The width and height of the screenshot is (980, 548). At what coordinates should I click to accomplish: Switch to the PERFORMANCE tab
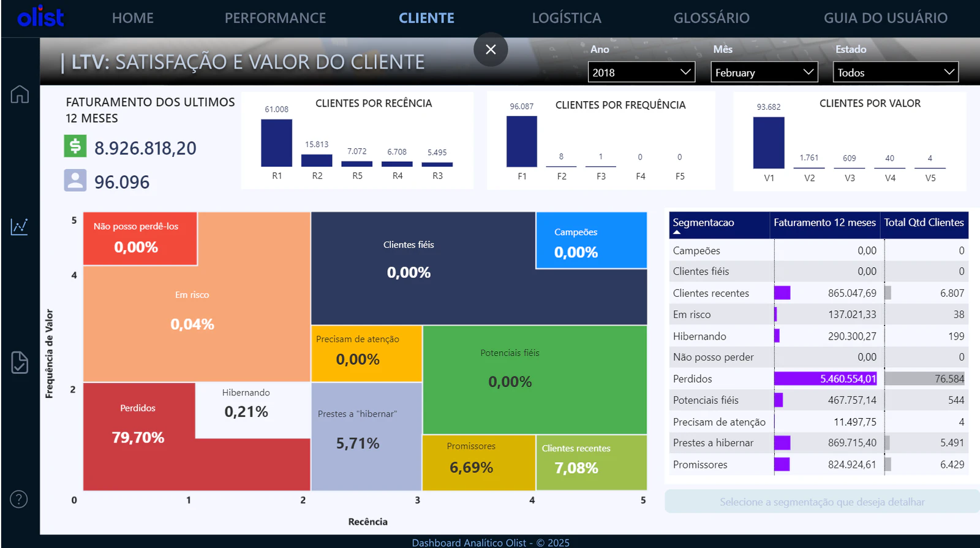(275, 18)
